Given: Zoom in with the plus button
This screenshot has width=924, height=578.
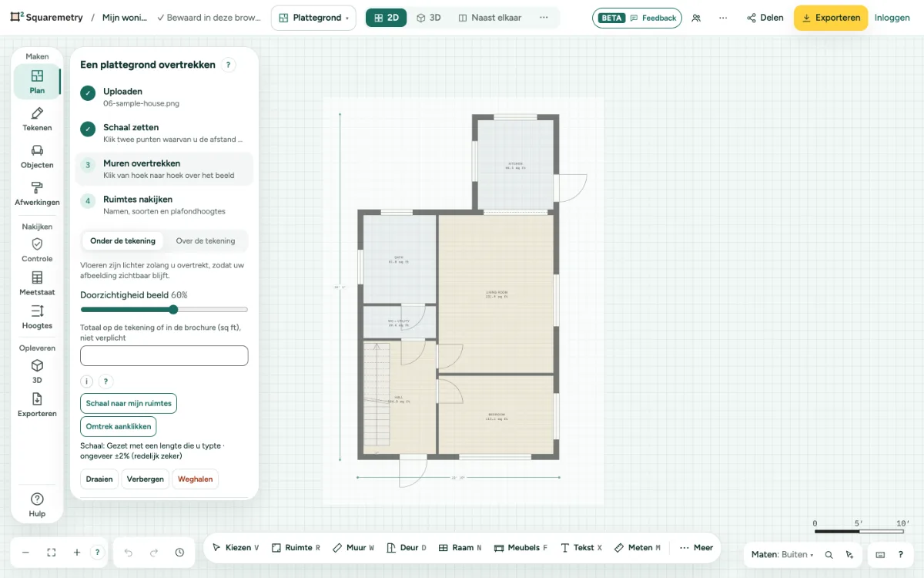Looking at the screenshot, I should [77, 553].
